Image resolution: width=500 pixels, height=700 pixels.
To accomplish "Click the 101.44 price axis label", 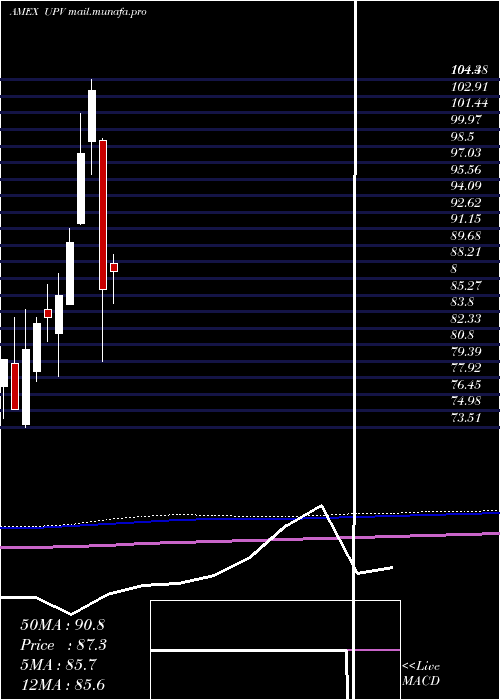I will [469, 104].
